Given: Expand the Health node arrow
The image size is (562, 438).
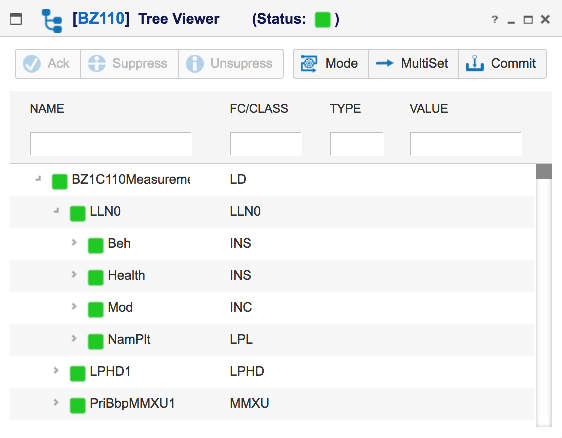Looking at the screenshot, I should (x=74, y=274).
